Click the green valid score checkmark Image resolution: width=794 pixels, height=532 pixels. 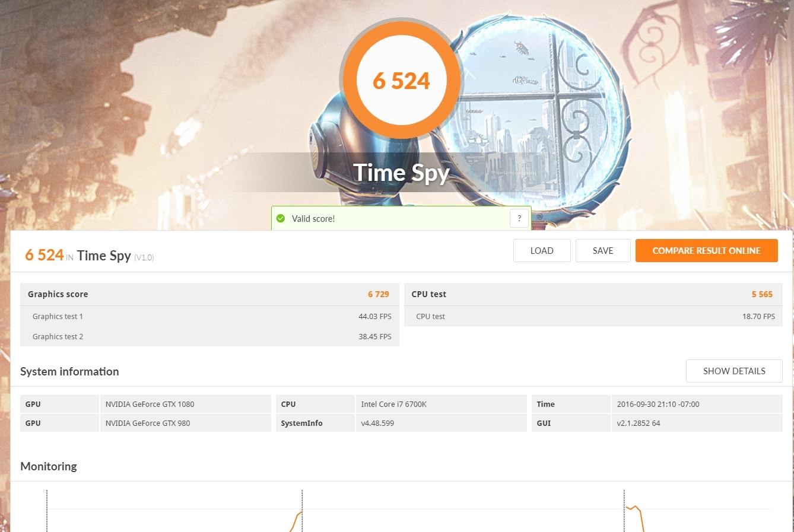click(281, 218)
